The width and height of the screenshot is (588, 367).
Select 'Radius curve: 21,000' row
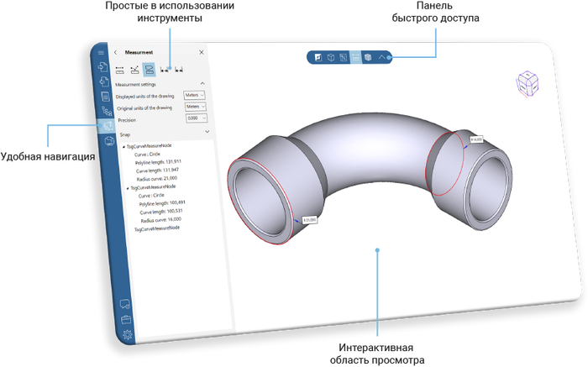click(x=157, y=179)
